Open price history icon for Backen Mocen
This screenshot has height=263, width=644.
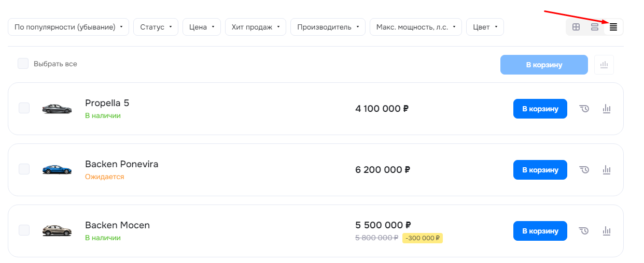[584, 231]
